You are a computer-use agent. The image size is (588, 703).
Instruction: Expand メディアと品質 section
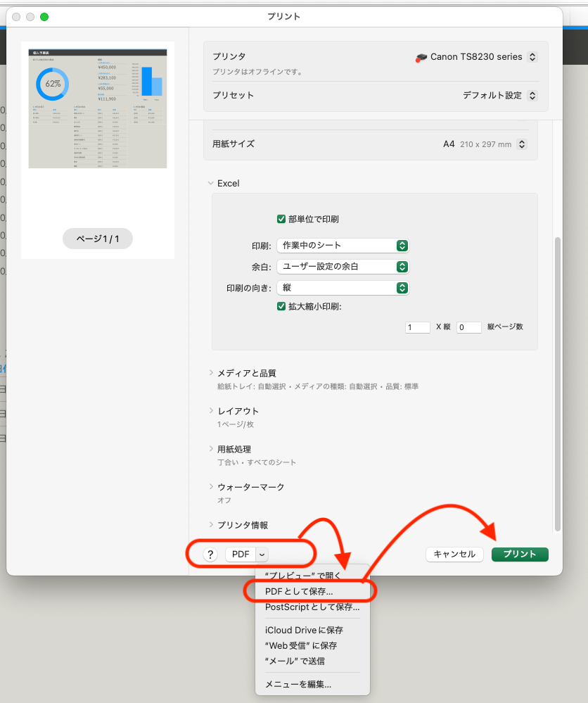coord(210,373)
